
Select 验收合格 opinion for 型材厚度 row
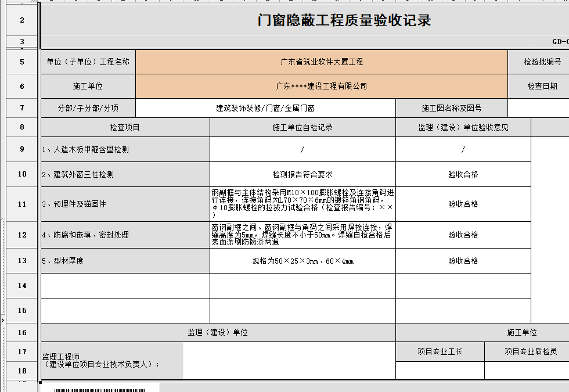click(x=463, y=261)
